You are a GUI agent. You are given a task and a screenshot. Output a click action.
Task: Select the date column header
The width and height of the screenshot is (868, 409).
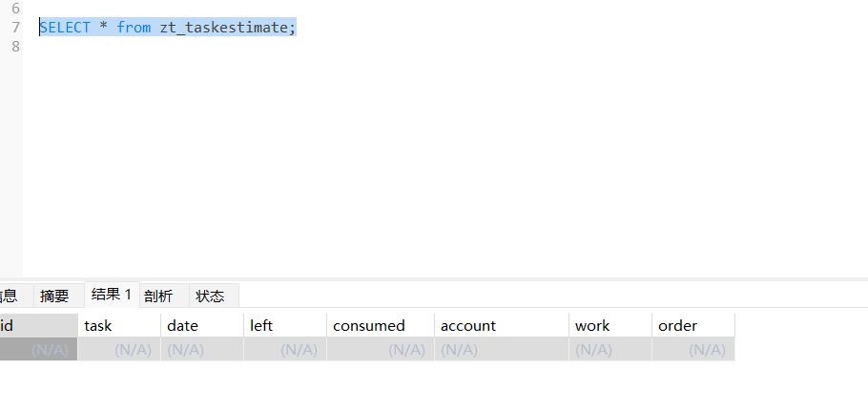tap(201, 325)
